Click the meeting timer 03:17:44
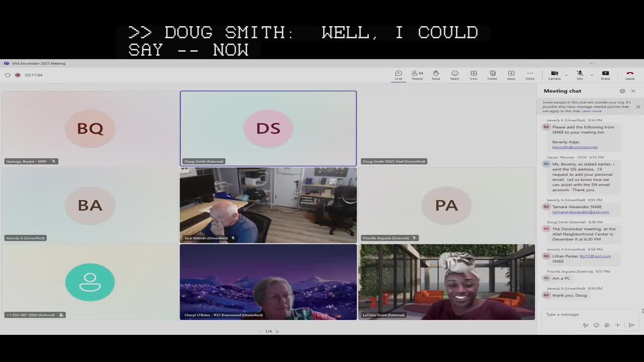This screenshot has height=362, width=644. 34,75
